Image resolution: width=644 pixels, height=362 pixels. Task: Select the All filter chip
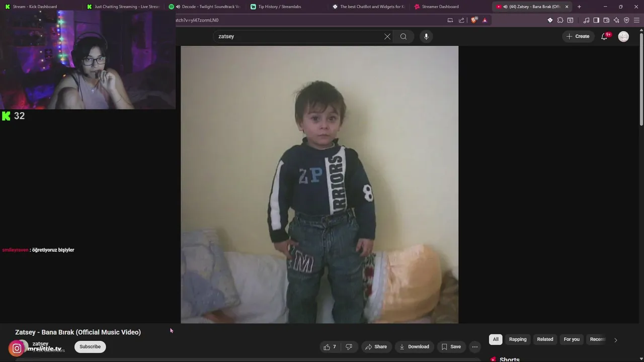click(x=496, y=339)
